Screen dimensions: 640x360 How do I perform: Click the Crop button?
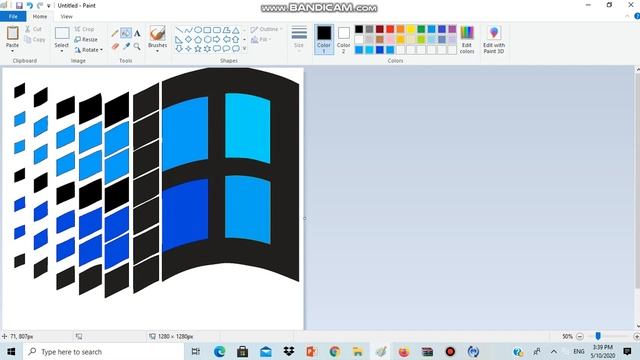[84, 29]
